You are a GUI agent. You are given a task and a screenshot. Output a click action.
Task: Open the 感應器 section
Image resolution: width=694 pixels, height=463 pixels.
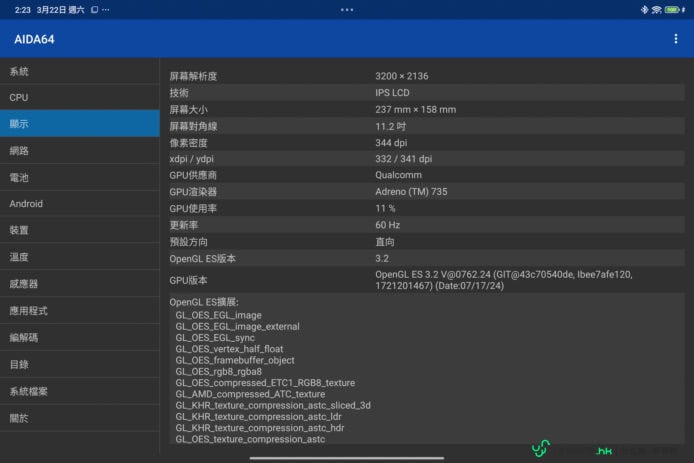[x=79, y=284]
